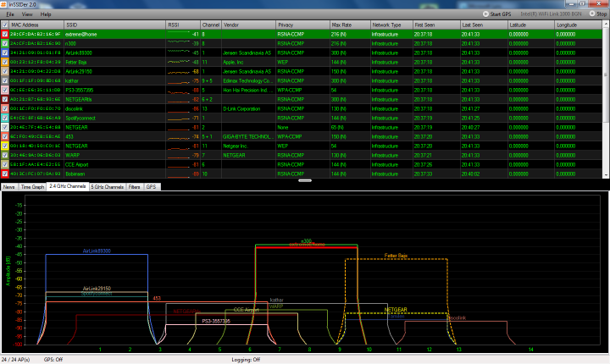The height and width of the screenshot is (364, 610).
Task: Uncheck the discolink network checkbox
Action: (5, 109)
